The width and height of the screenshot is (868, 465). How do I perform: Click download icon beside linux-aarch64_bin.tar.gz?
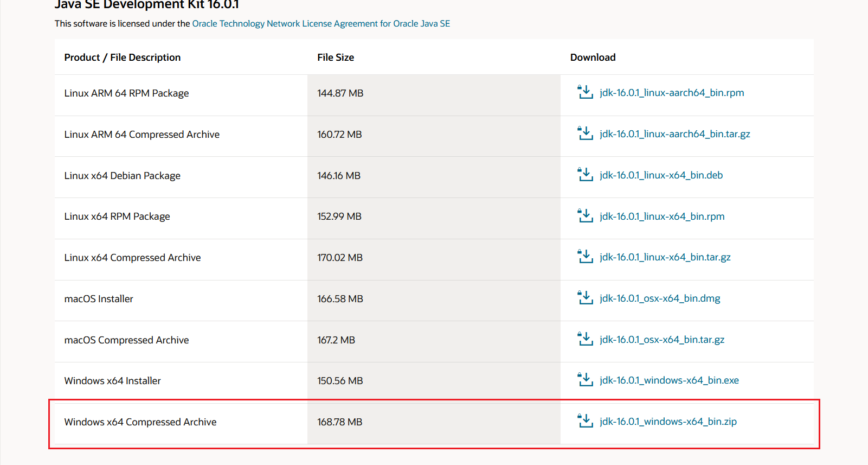(585, 133)
